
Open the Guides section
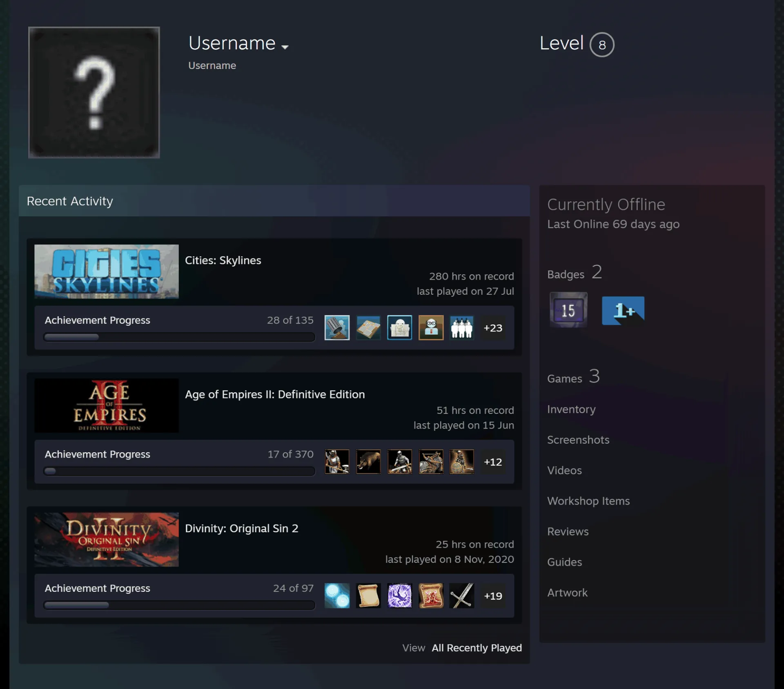[x=564, y=562]
